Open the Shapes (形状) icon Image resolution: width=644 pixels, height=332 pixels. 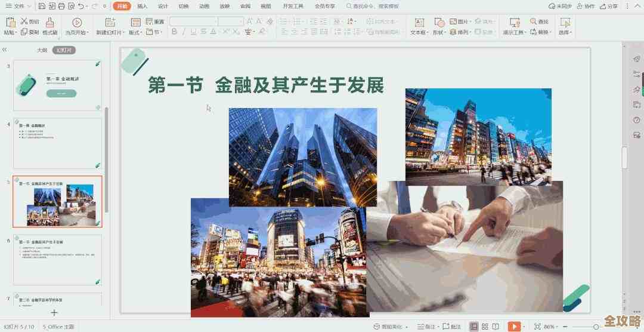click(439, 22)
